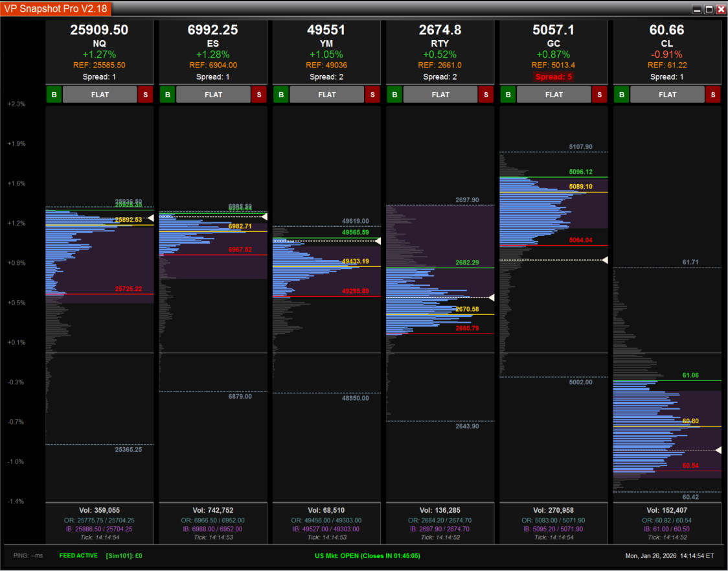Screen dimensions: 728x571
Task: Click the S sell button in the ES column
Action: (259, 94)
